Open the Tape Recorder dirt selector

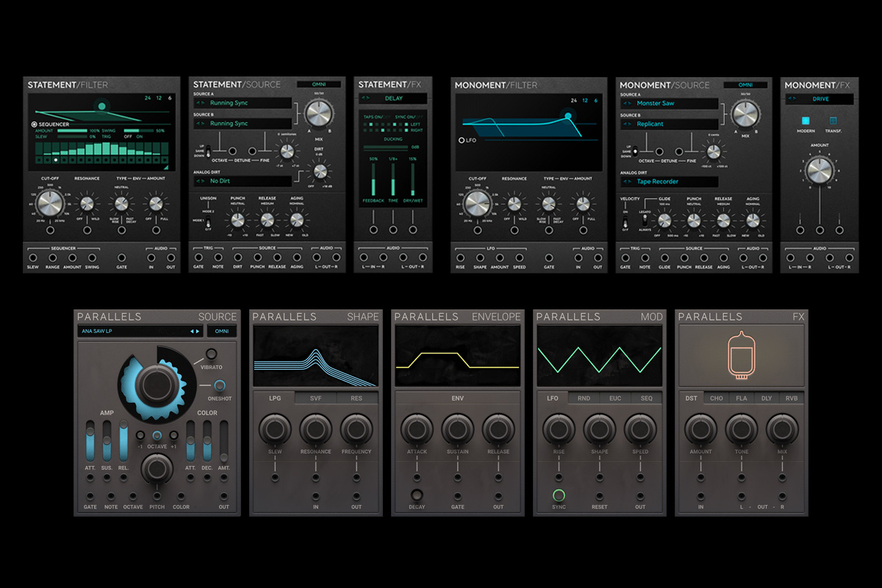pyautogui.click(x=668, y=182)
